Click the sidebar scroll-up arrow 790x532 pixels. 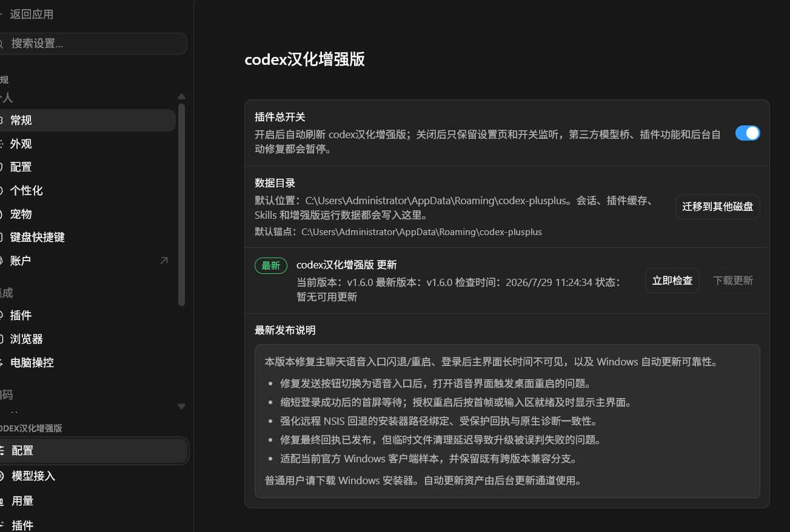tap(181, 96)
